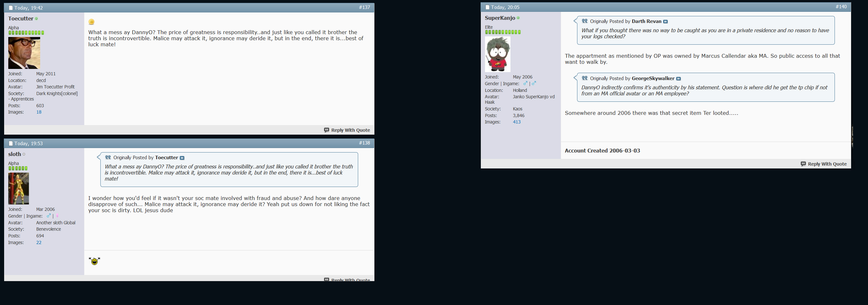This screenshot has height=305, width=868.
Task: Reply With Quote to SuperKanjo's post
Action: coord(823,164)
